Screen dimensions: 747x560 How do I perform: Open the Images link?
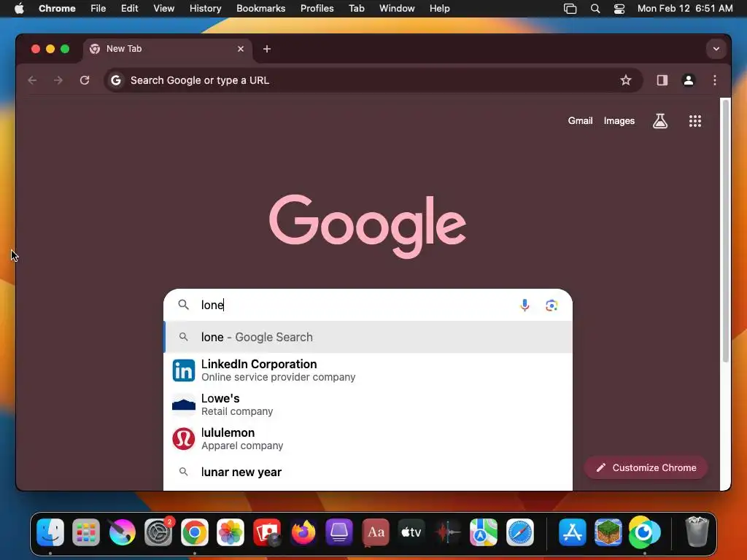click(x=619, y=121)
